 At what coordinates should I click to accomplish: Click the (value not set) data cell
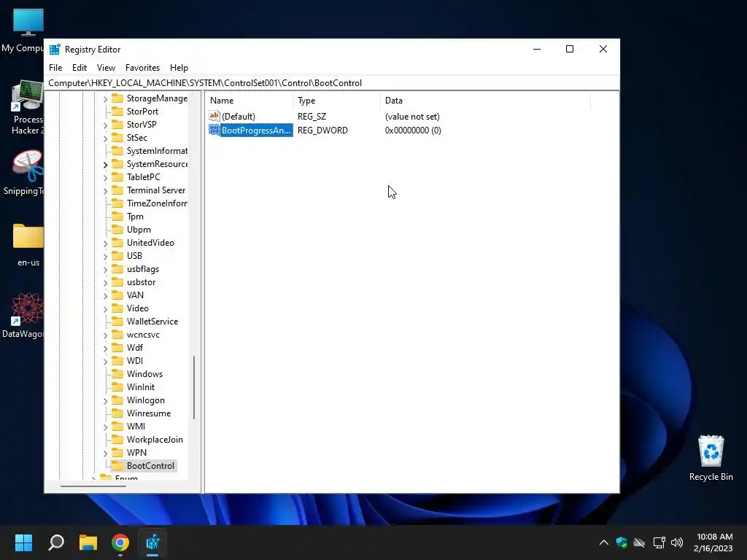[x=412, y=117]
